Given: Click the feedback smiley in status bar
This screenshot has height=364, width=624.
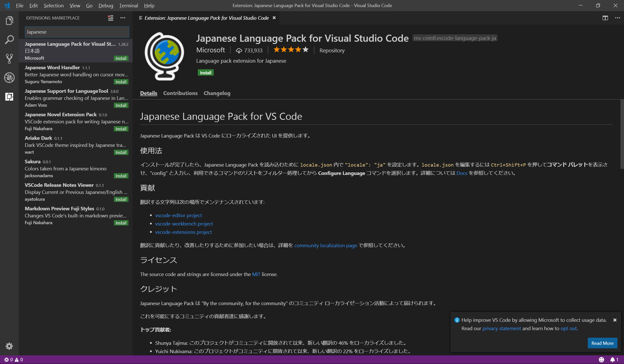Looking at the screenshot, I should tap(601, 359).
